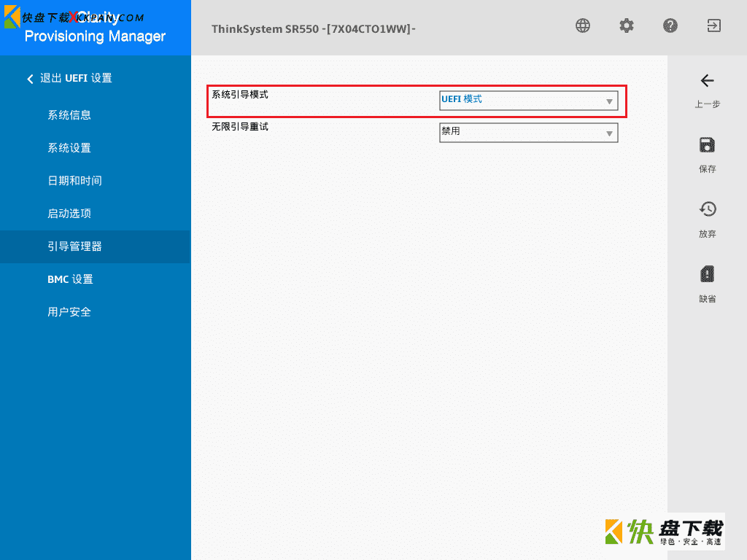Open 启动选项 in the sidebar
The height and width of the screenshot is (560, 747).
(69, 214)
